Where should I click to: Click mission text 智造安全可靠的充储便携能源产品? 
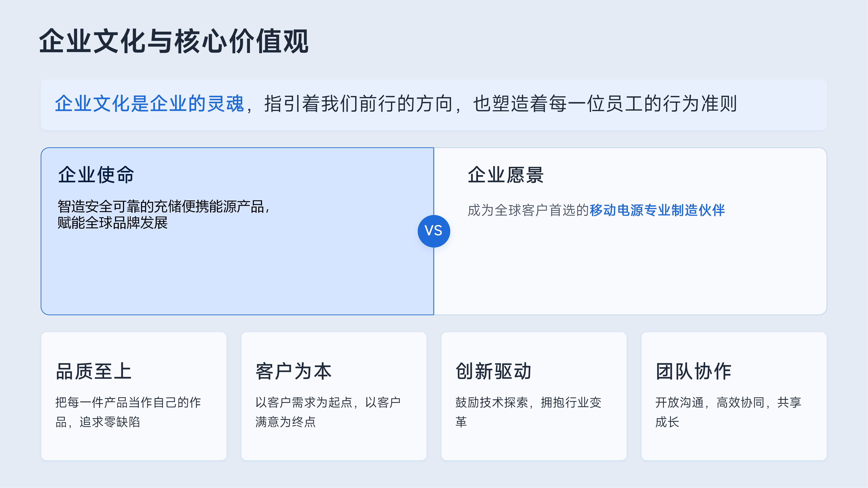point(161,206)
